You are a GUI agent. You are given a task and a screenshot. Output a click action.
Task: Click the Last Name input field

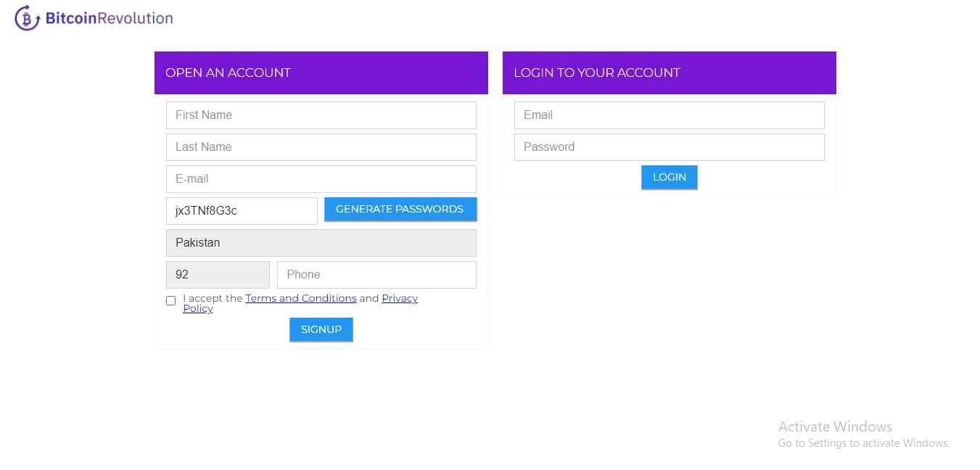point(321,147)
